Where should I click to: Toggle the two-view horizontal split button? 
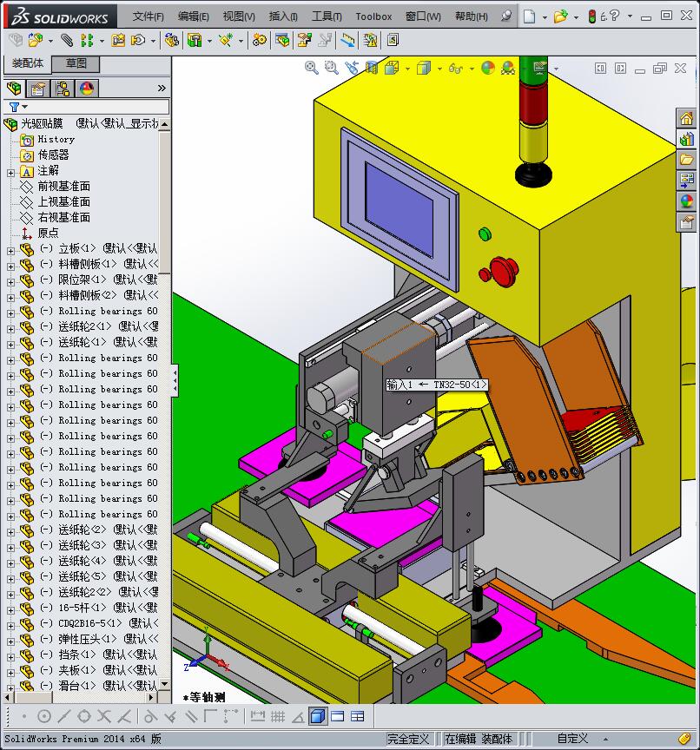(337, 716)
